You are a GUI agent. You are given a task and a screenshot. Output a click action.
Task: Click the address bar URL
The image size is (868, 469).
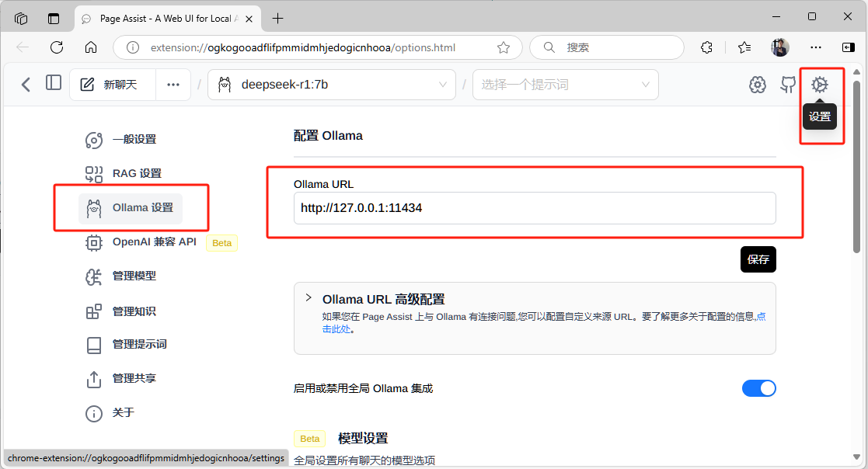303,47
